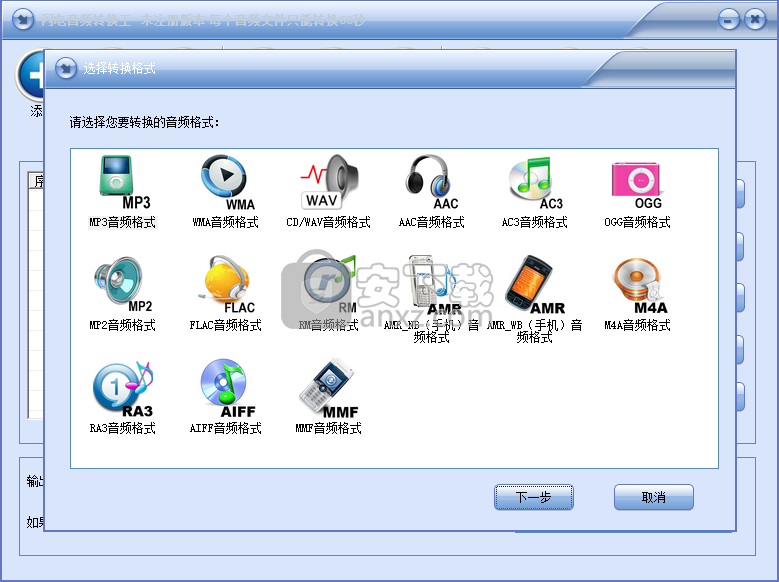Click the AMR_WB（手机）音频格式 label
Viewport: 779px width, 582px height.
coord(535,331)
